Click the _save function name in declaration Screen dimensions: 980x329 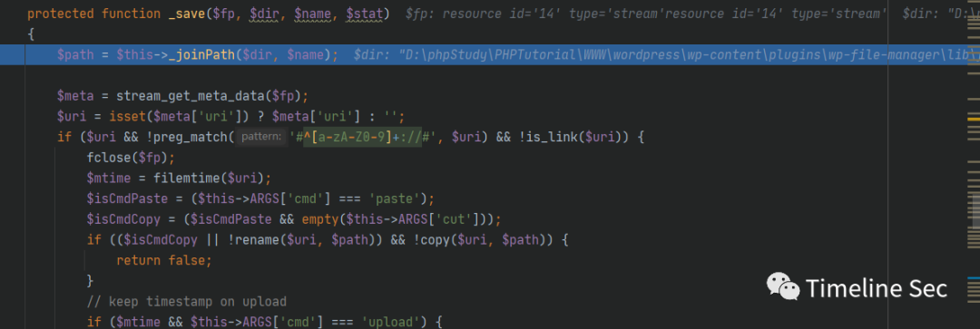[188, 14]
